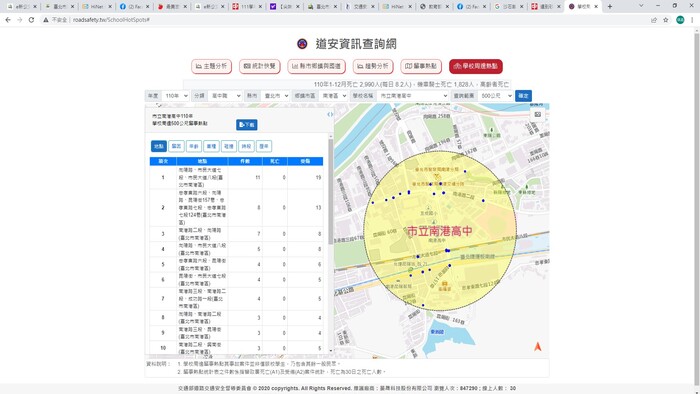Open the Chrome three-dot menu

pyautogui.click(x=692, y=20)
